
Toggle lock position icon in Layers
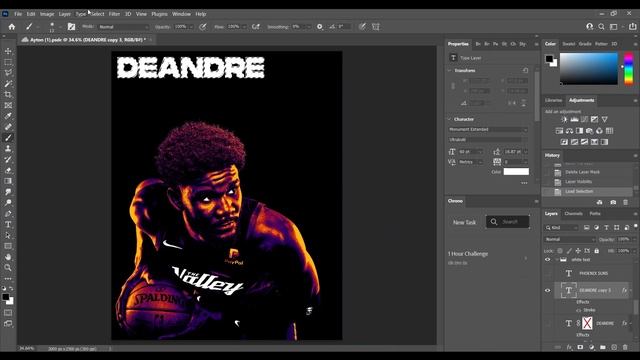[x=578, y=251]
